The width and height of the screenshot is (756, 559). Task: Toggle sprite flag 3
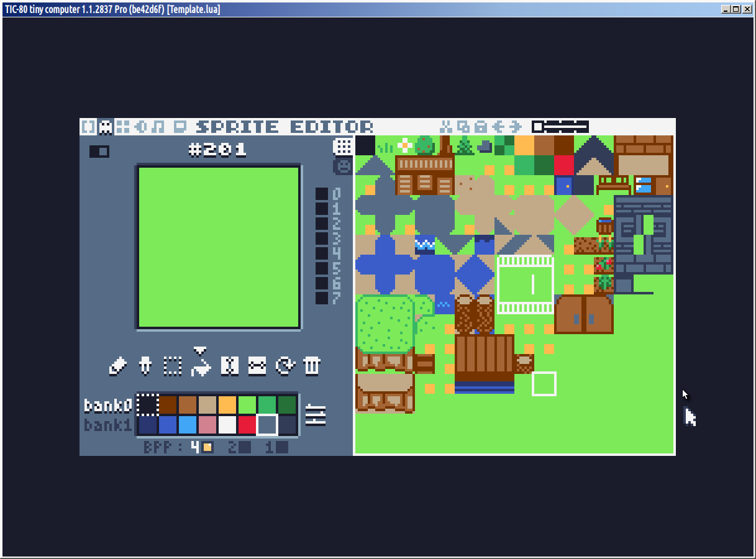tap(322, 239)
